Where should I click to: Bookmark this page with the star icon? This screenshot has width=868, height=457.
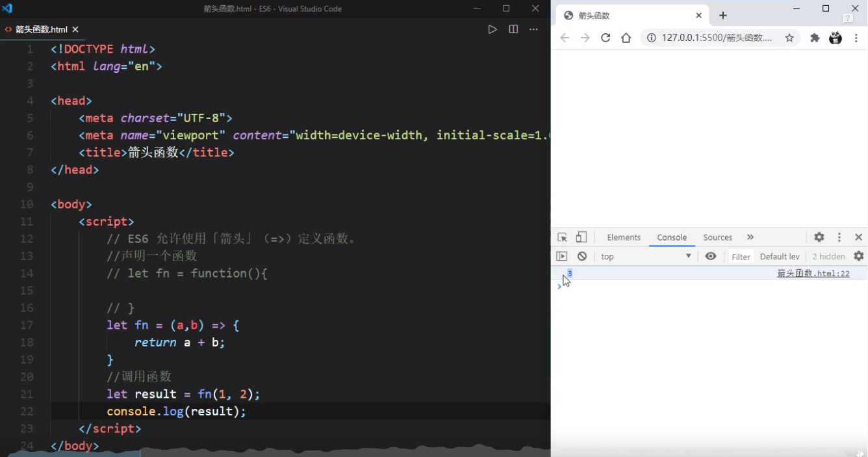(x=789, y=38)
